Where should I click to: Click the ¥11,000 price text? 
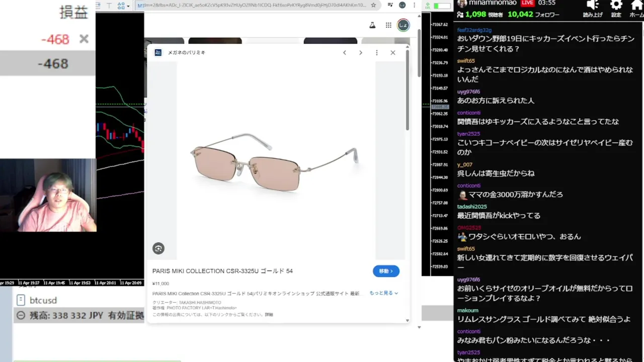tap(160, 284)
